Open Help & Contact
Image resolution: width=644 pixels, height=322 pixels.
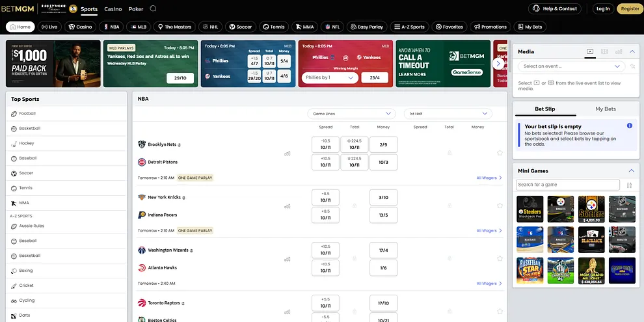pos(555,8)
